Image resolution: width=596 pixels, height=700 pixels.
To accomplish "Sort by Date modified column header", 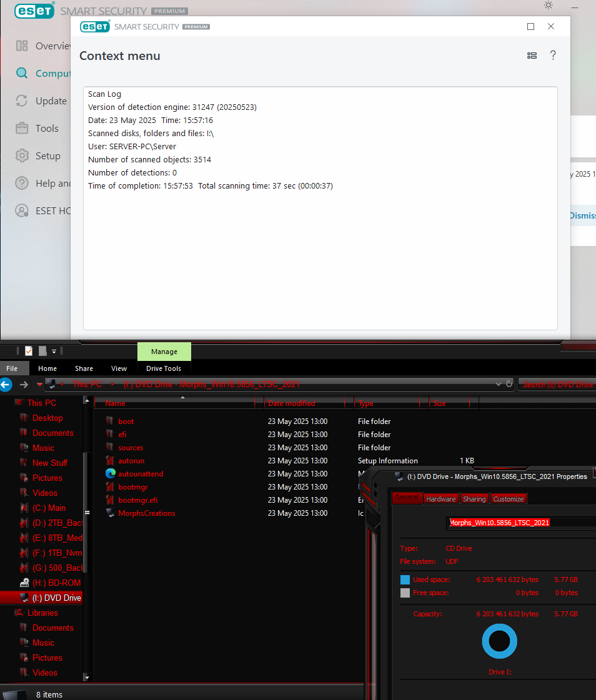I will click(304, 403).
